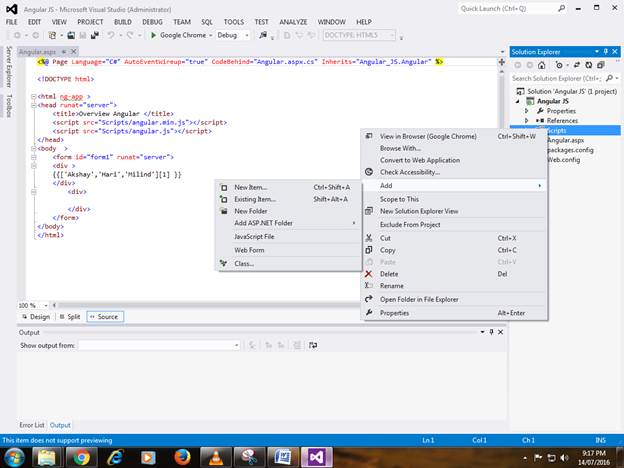Switch to the Error List tab

(x=30, y=425)
